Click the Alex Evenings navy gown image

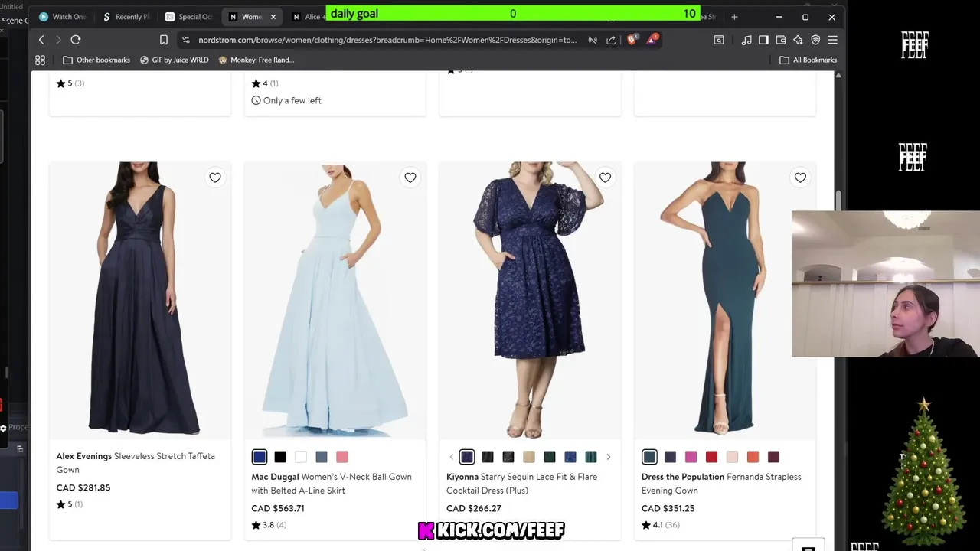pos(140,299)
